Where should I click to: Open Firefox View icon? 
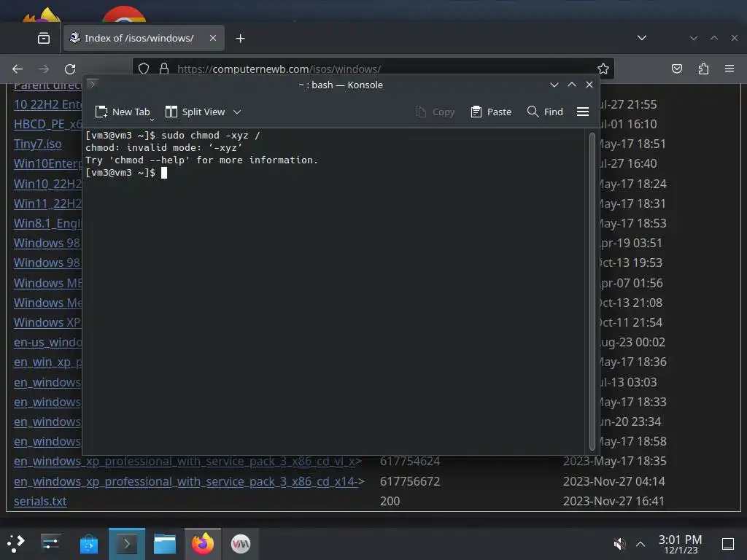[x=43, y=38]
